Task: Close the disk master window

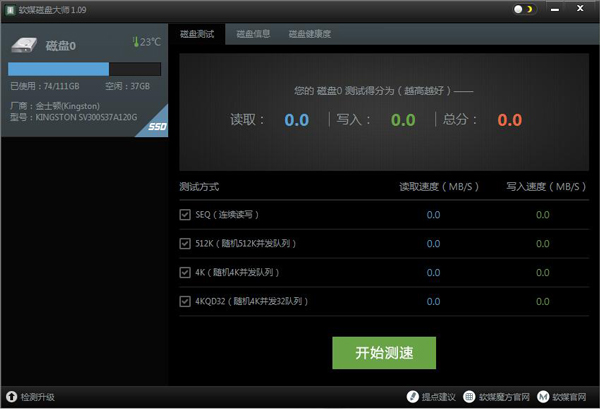Action: pyautogui.click(x=580, y=8)
